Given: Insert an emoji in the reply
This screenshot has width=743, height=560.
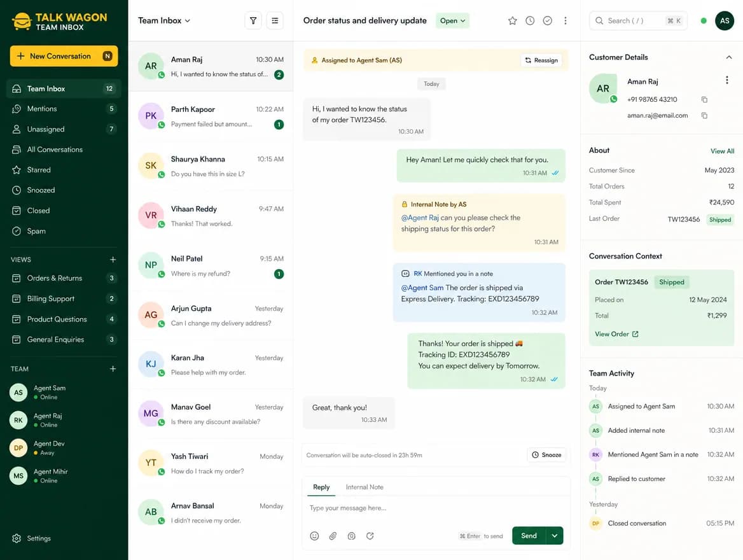Looking at the screenshot, I should tap(314, 536).
